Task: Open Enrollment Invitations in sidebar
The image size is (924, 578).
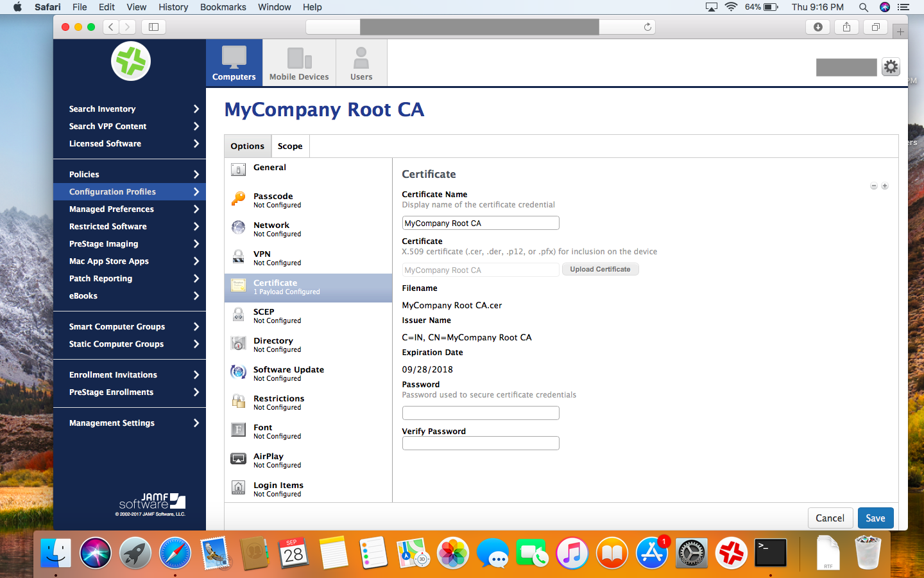Action: 130,375
